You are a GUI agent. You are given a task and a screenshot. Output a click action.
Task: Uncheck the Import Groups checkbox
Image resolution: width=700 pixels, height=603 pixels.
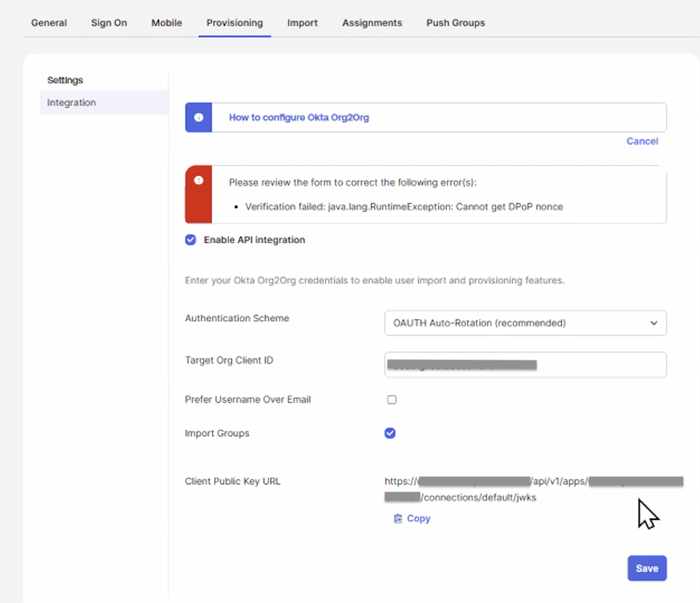click(x=390, y=433)
